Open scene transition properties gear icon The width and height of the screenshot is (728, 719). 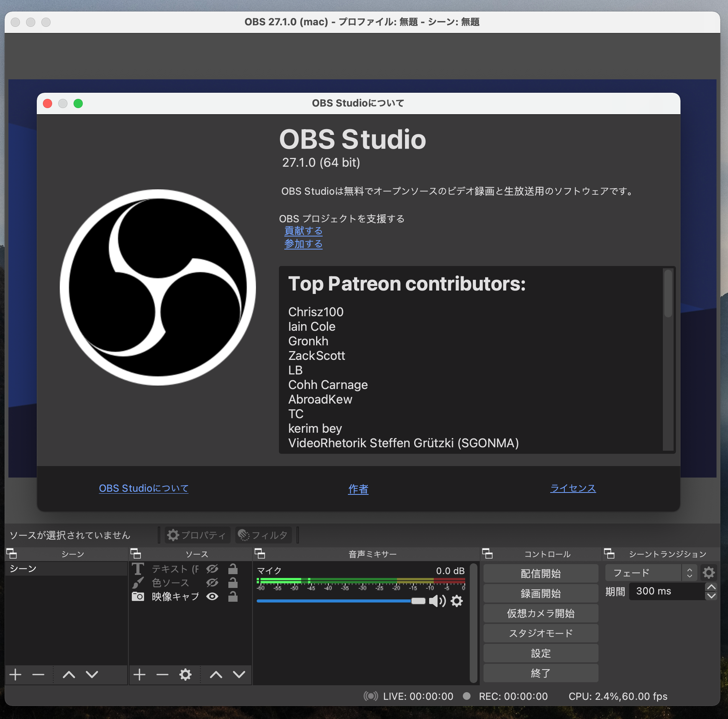click(708, 573)
